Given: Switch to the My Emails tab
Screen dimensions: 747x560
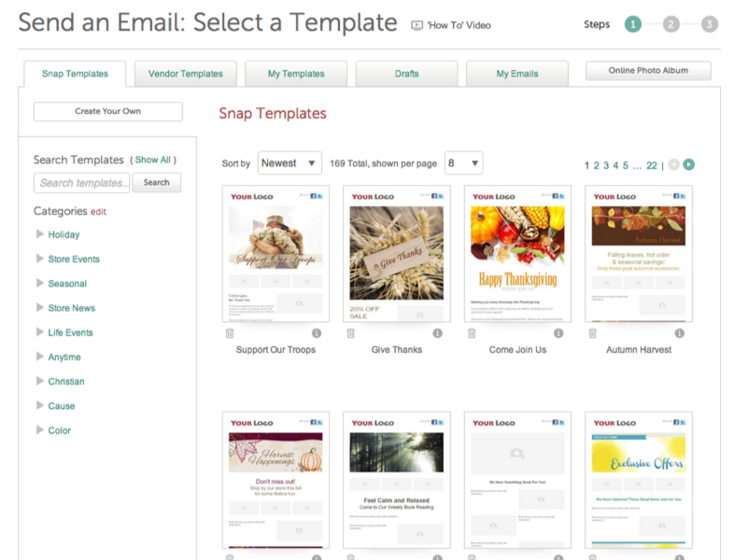Looking at the screenshot, I should click(517, 72).
